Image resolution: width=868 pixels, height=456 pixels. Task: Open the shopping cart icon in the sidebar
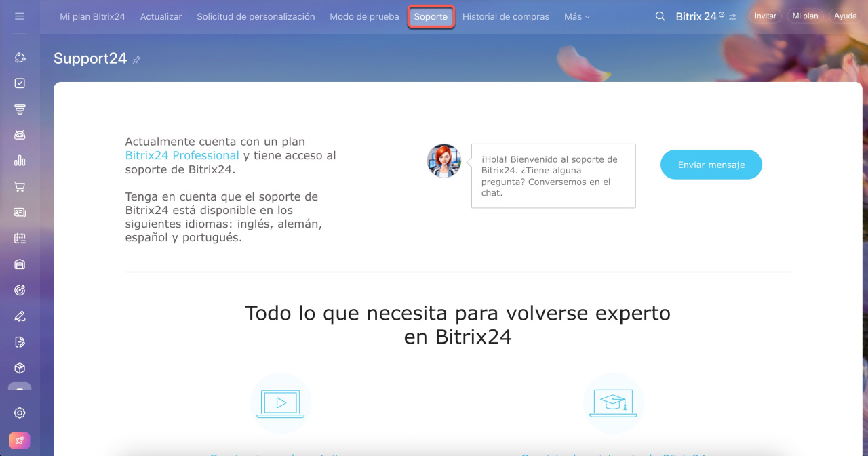click(x=20, y=186)
